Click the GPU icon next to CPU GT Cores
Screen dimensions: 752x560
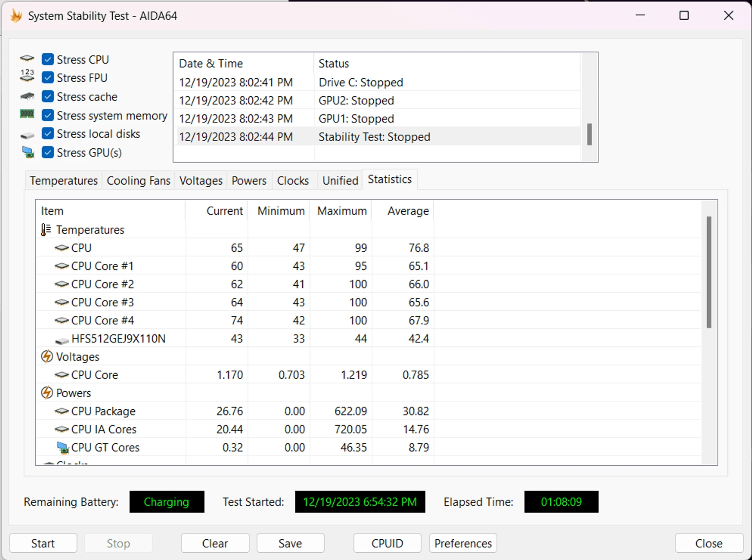point(63,447)
